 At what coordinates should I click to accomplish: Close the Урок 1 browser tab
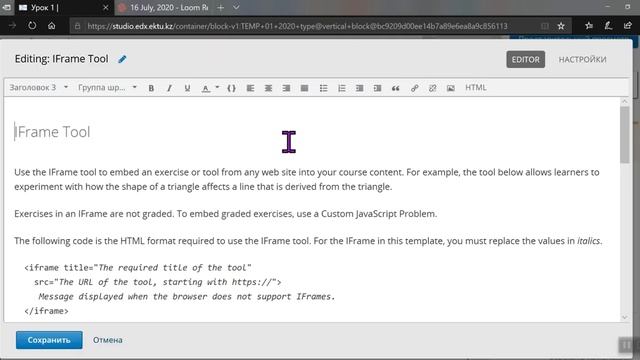105,7
